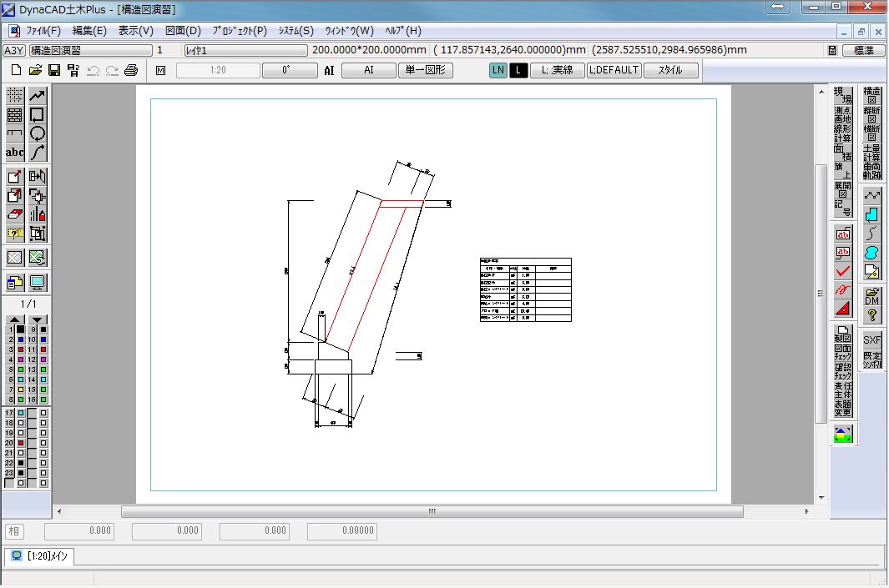Select the dotted grid points tool
The width and height of the screenshot is (889, 588).
coord(15,96)
